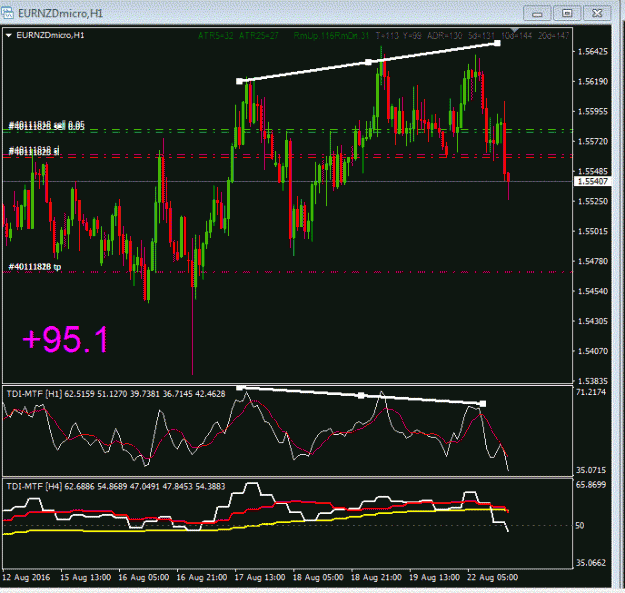The height and width of the screenshot is (593, 625).
Task: Click the '20d=147' readout
Action: click(553, 36)
